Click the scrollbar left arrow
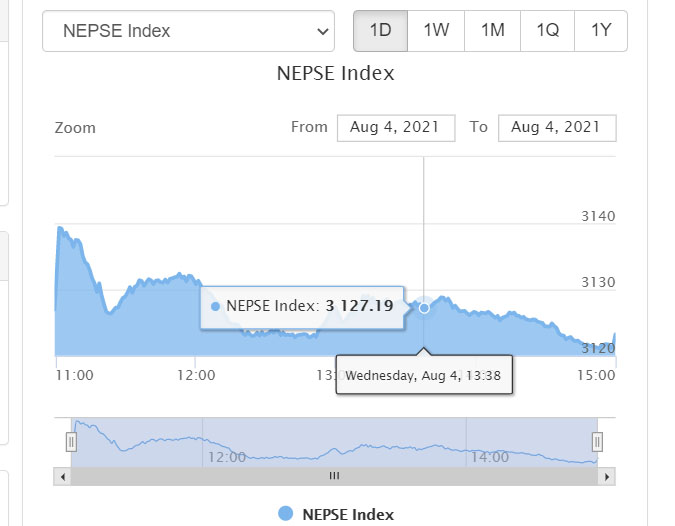675x526 pixels. (64, 476)
